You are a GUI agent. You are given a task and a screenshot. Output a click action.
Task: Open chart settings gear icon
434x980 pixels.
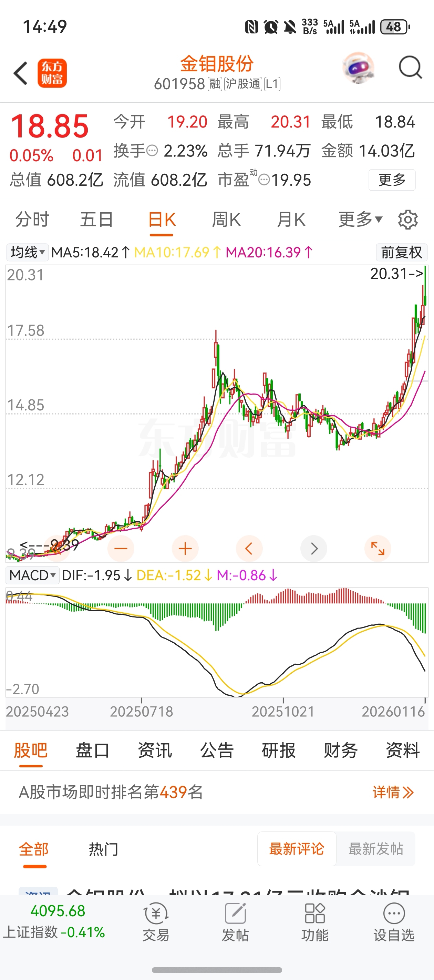[408, 220]
